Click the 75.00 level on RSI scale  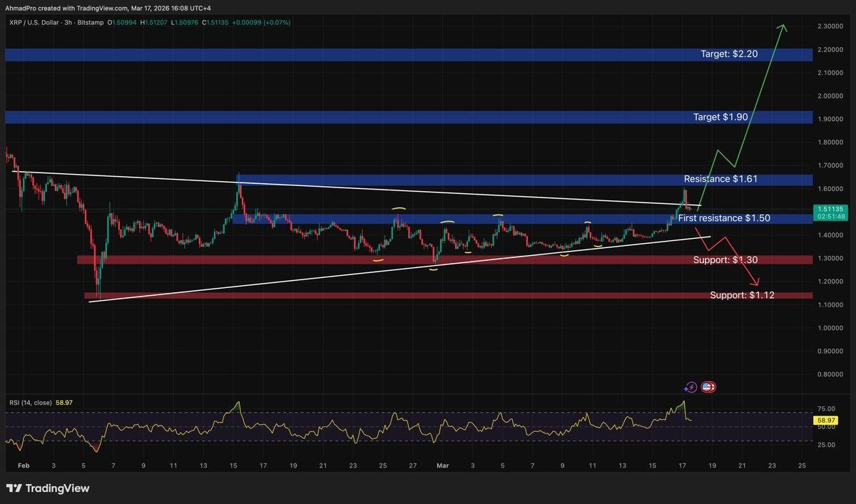click(825, 411)
